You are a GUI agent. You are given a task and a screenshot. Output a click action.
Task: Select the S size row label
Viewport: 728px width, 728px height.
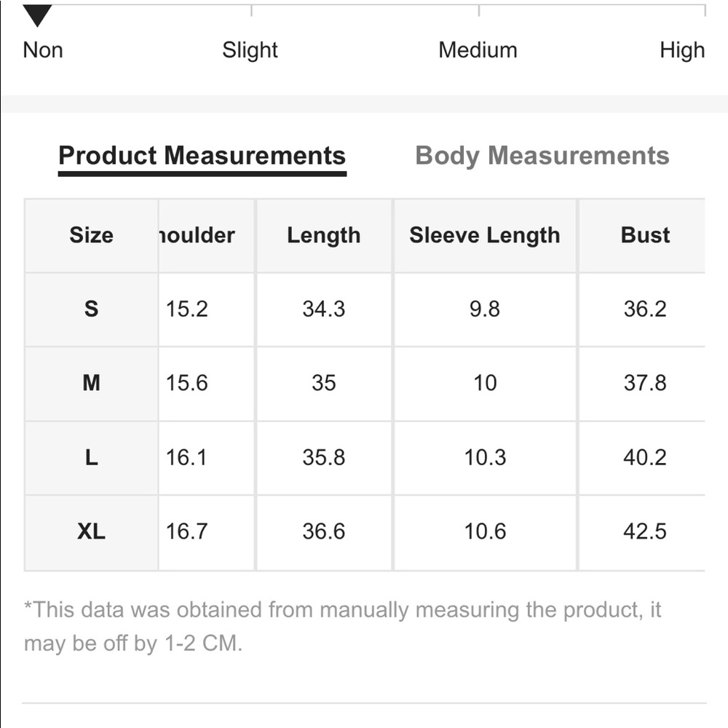click(92, 309)
